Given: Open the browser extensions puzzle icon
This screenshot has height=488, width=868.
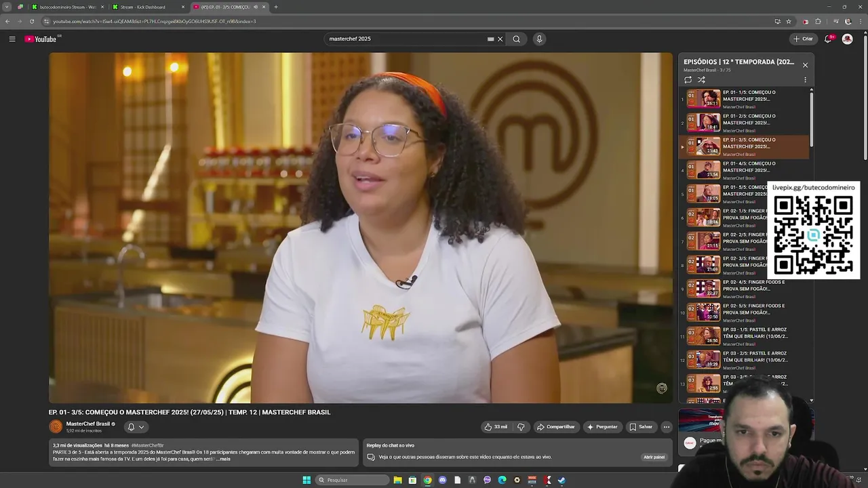Looking at the screenshot, I should [818, 21].
